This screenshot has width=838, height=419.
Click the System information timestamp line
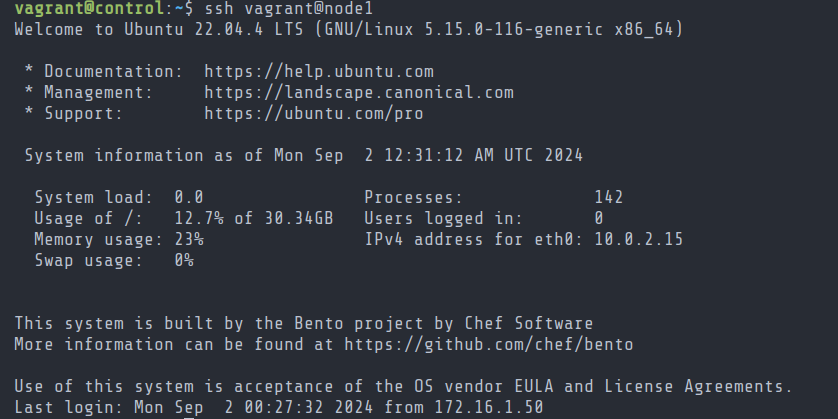coord(304,156)
